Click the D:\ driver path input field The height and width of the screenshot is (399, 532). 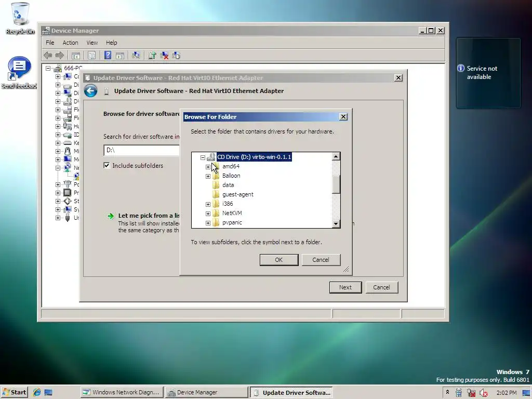tap(141, 150)
